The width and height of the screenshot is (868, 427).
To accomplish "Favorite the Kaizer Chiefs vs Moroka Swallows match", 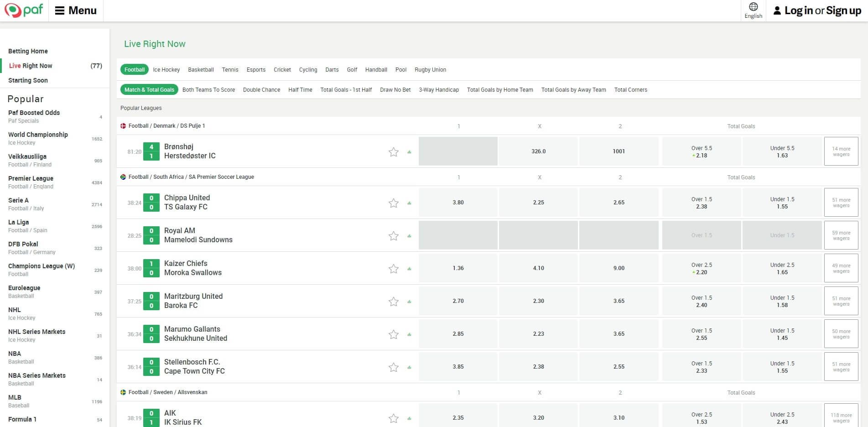I will [x=394, y=269].
